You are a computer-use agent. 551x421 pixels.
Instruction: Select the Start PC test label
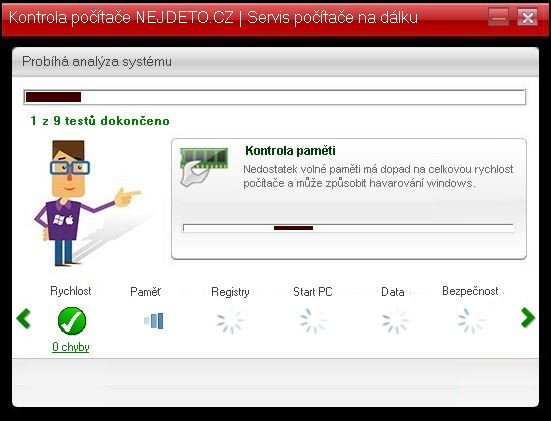tap(313, 292)
